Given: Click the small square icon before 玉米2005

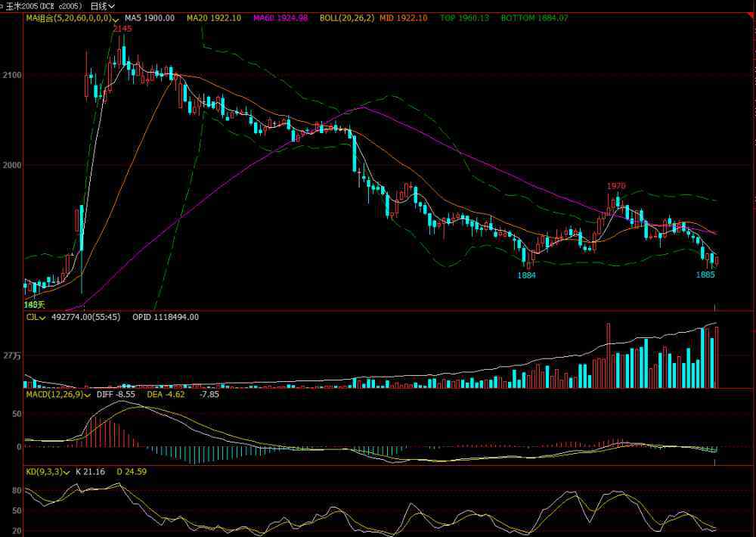Looking at the screenshot, I should 2,6.
